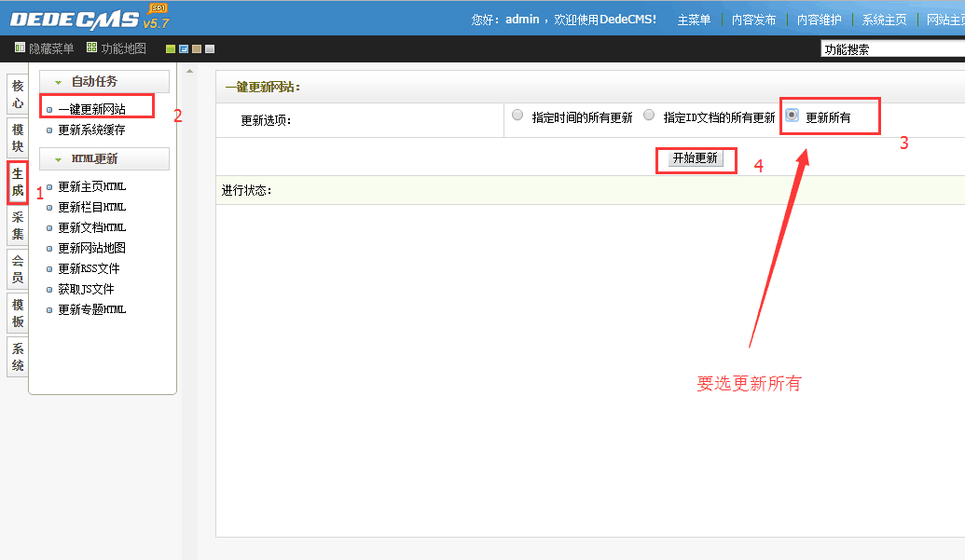
Task: Open 获取JS文件 in the sidebar
Action: (86, 289)
